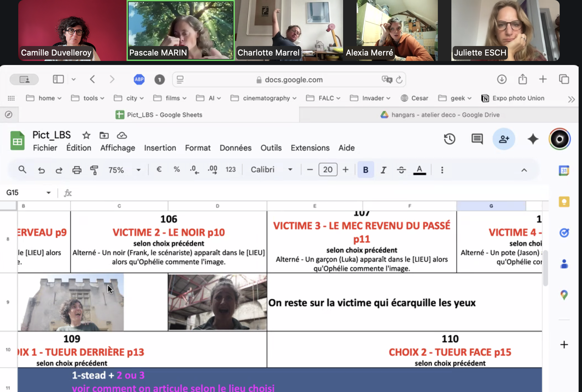582x392 pixels.
Task: Open the text color picker
Action: [419, 170]
